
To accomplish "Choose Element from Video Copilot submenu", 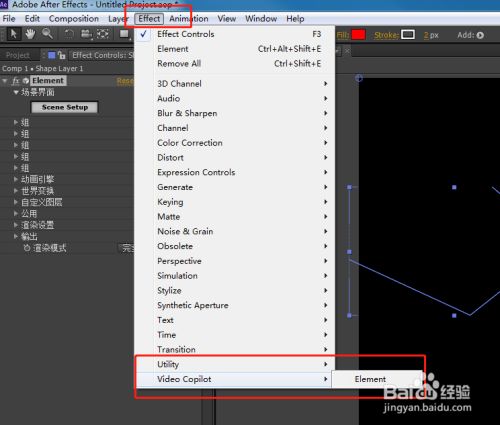I will point(370,379).
